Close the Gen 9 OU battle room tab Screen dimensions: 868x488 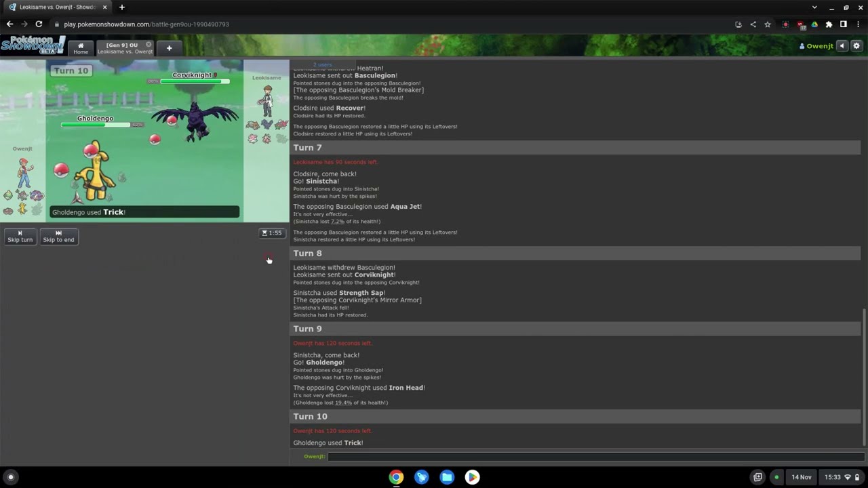point(149,45)
